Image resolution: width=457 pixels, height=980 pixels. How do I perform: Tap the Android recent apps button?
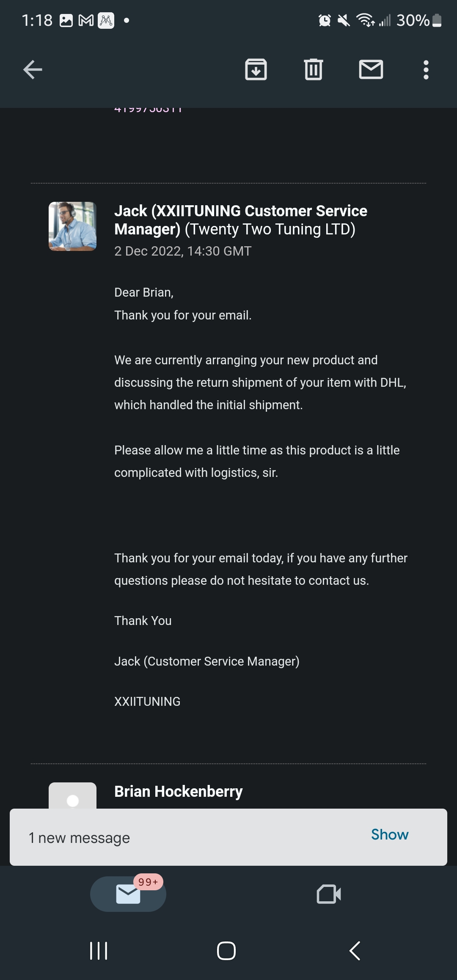99,951
